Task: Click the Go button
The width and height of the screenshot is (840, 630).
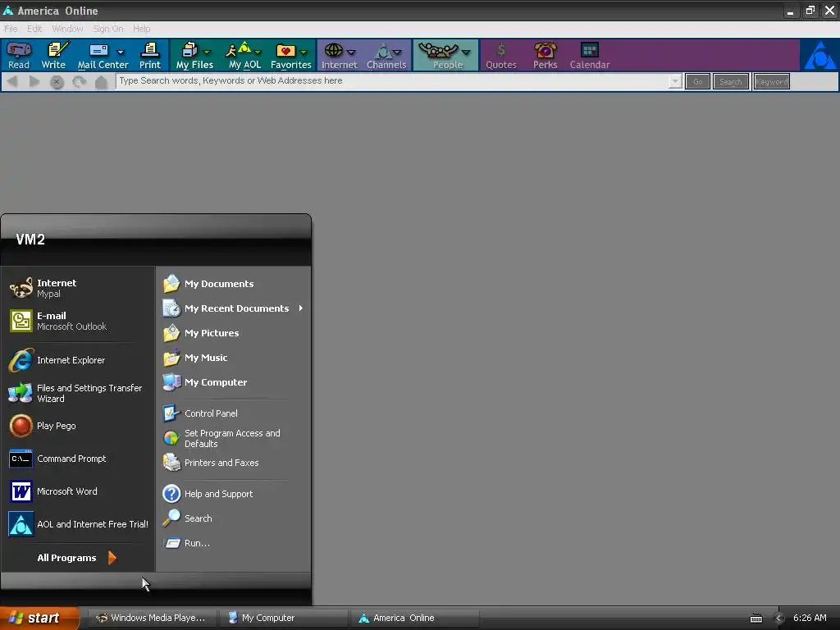Action: coord(697,81)
